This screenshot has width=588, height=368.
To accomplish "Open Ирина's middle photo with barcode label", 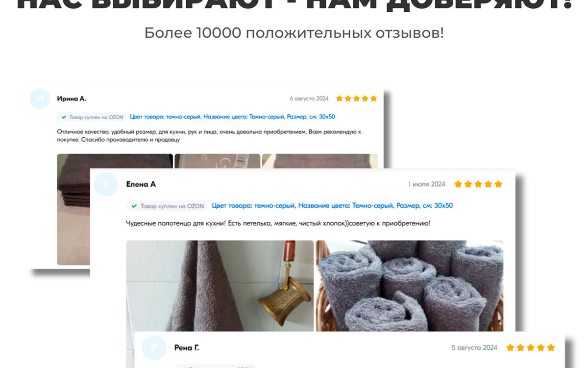I will pyautogui.click(x=218, y=161).
